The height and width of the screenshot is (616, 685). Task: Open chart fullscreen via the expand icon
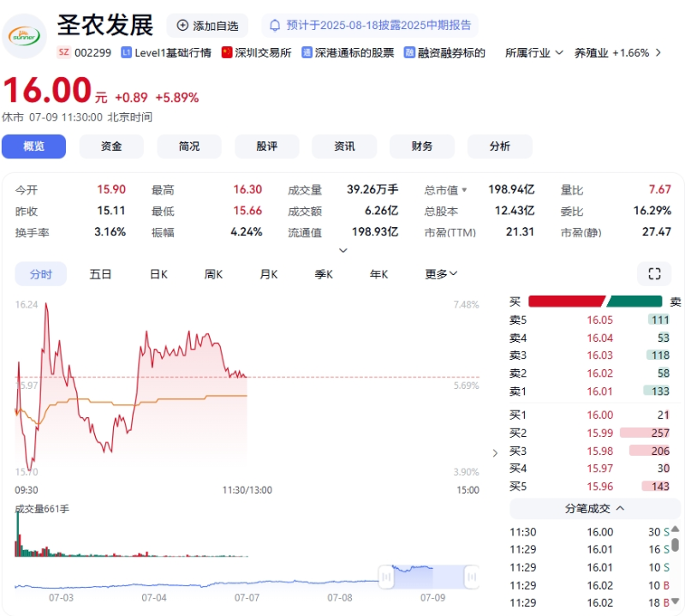pos(654,274)
